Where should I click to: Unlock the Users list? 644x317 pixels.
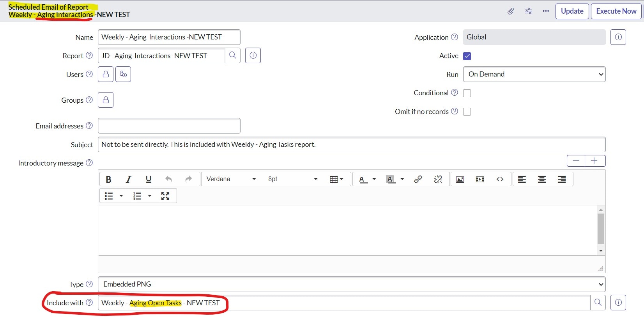[106, 74]
